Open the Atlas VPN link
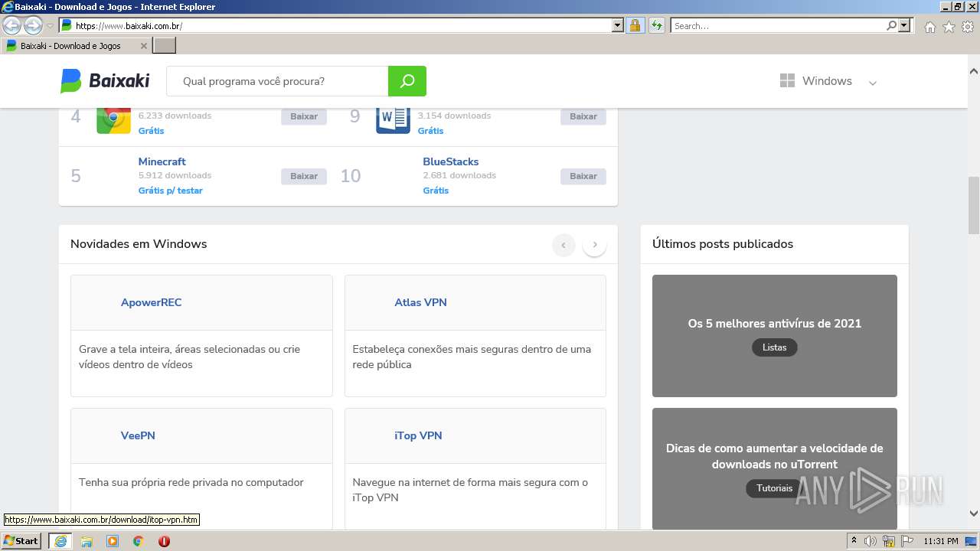 click(x=420, y=302)
